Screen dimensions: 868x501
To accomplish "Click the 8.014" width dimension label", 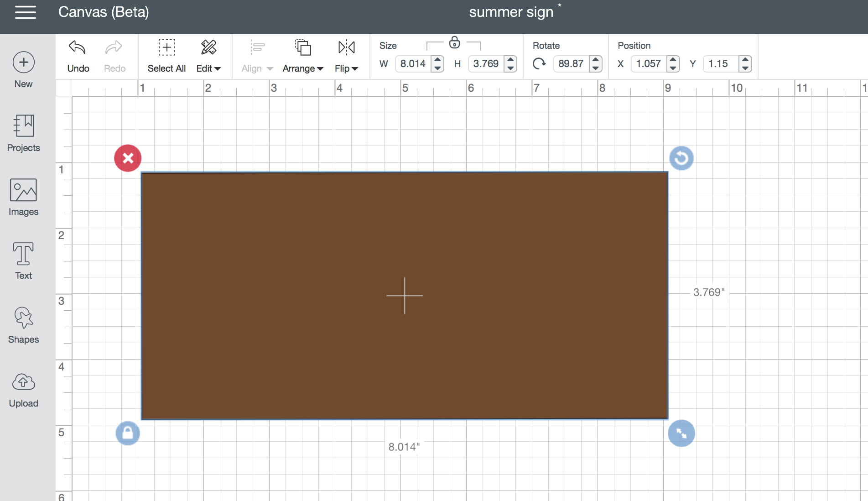I will coord(404,447).
